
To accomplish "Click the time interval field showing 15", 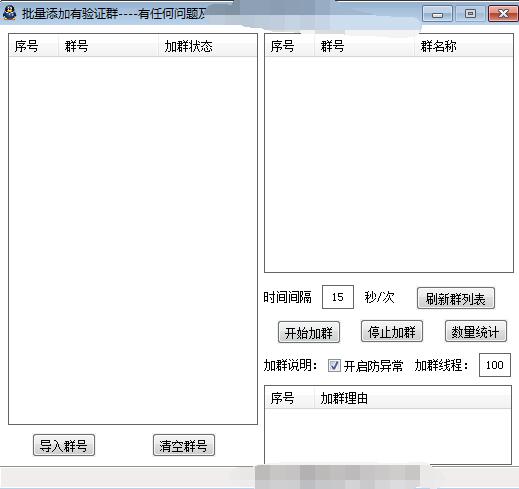I will pyautogui.click(x=338, y=297).
